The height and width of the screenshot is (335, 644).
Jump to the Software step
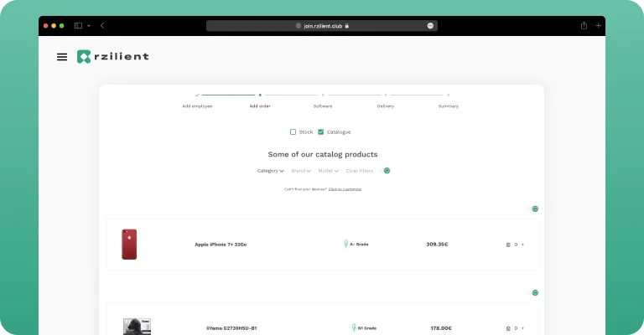[x=323, y=106]
